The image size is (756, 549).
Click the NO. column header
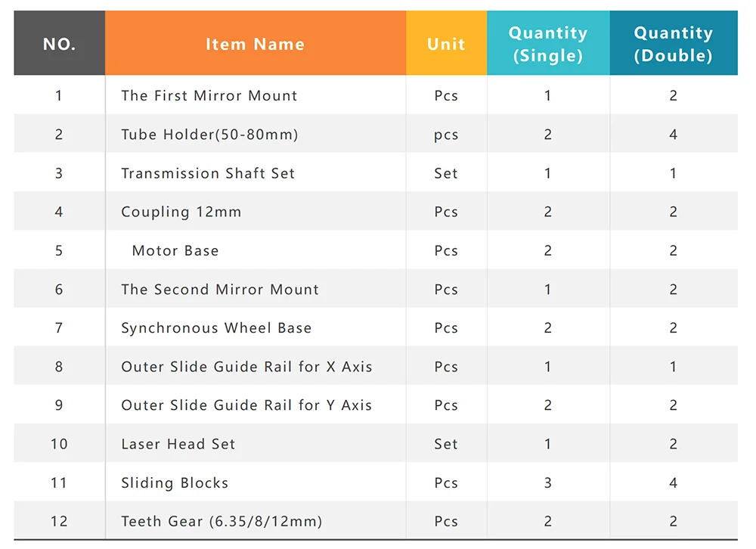point(59,44)
